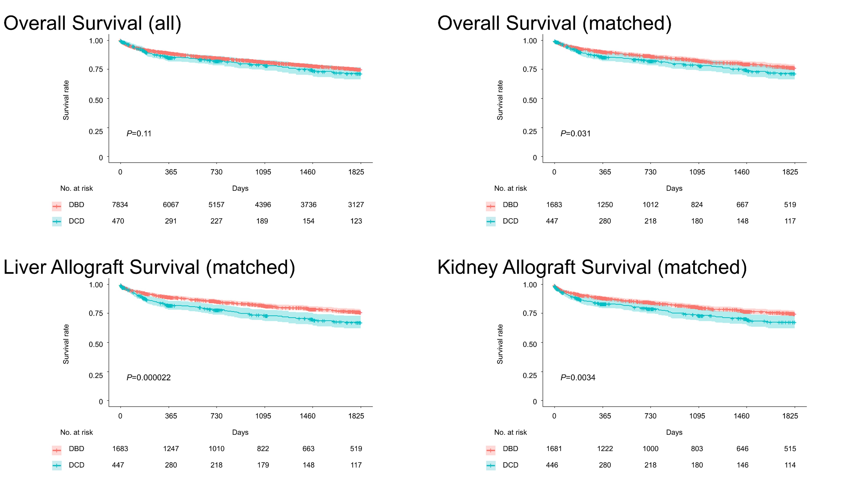Viewport: 868px width, 488px height.
Task: Click the DBD legend marker under Overall Survival (all)
Action: (57, 206)
